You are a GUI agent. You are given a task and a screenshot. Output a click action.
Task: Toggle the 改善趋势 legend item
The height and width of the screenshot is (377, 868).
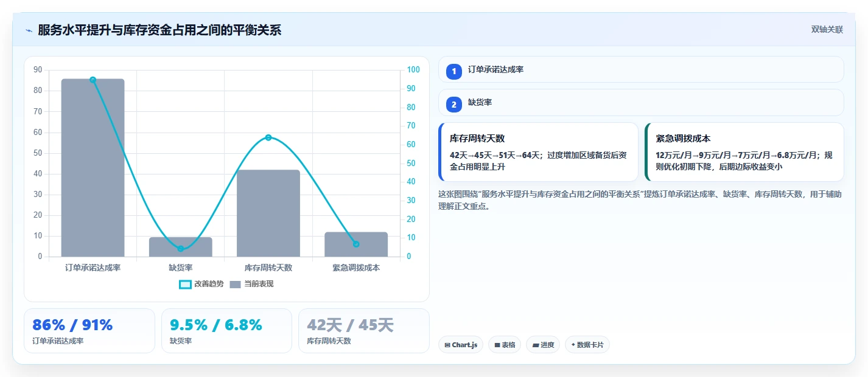[x=201, y=284]
